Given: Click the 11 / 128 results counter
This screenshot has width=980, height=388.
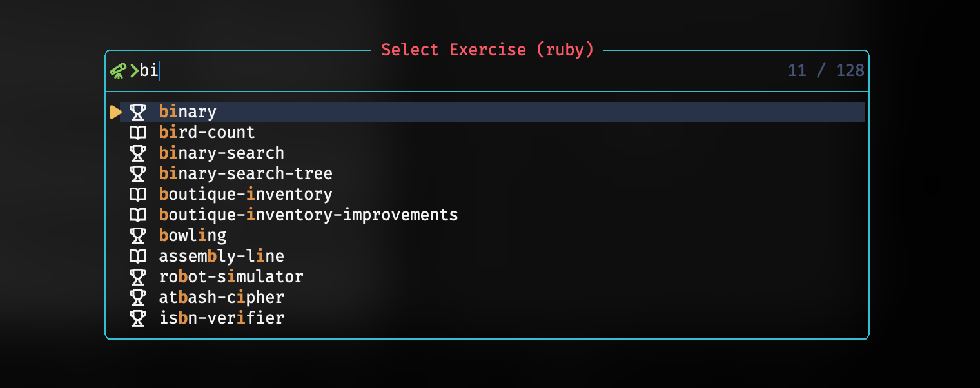Looking at the screenshot, I should (x=825, y=70).
